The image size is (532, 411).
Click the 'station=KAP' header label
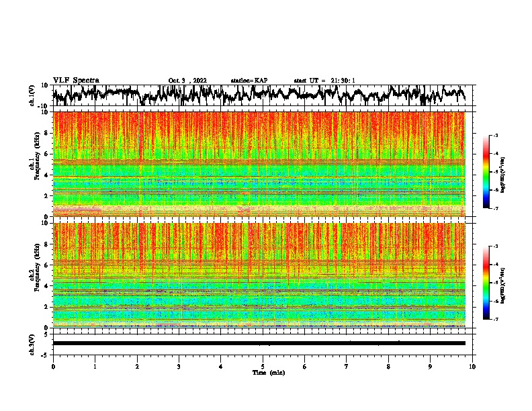coord(249,81)
